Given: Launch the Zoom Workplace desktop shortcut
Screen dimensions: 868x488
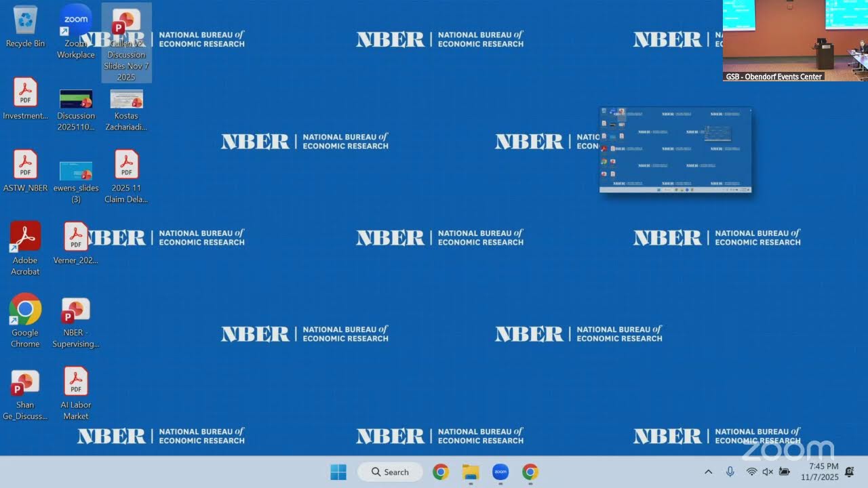Looking at the screenshot, I should pos(76,32).
